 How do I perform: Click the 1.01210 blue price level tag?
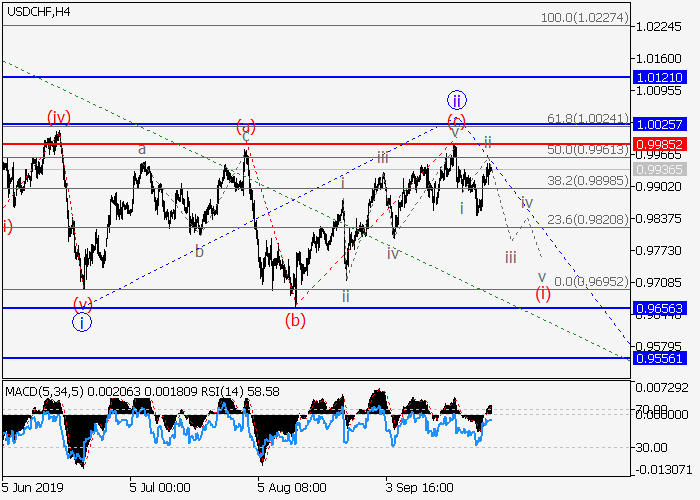tap(662, 77)
